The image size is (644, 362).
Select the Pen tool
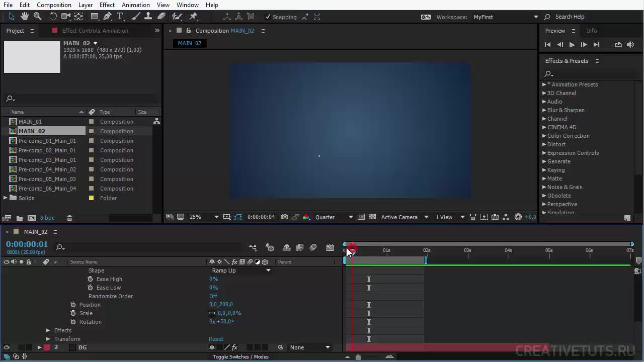pos(107,17)
